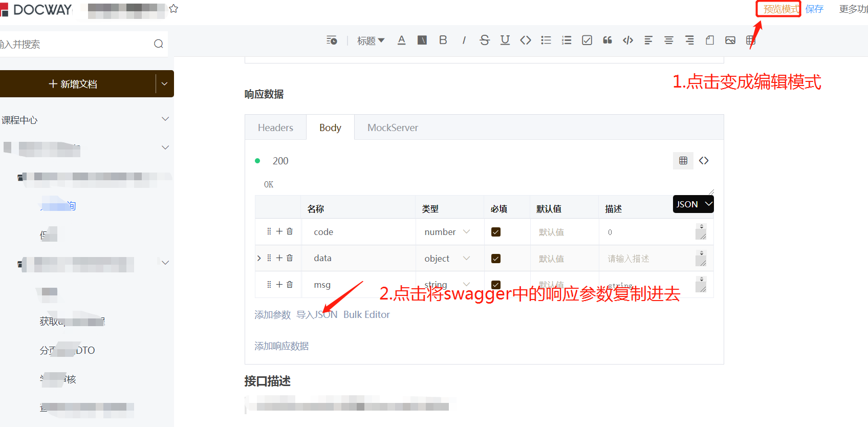Apply strikethrough formatting

pyautogui.click(x=485, y=40)
